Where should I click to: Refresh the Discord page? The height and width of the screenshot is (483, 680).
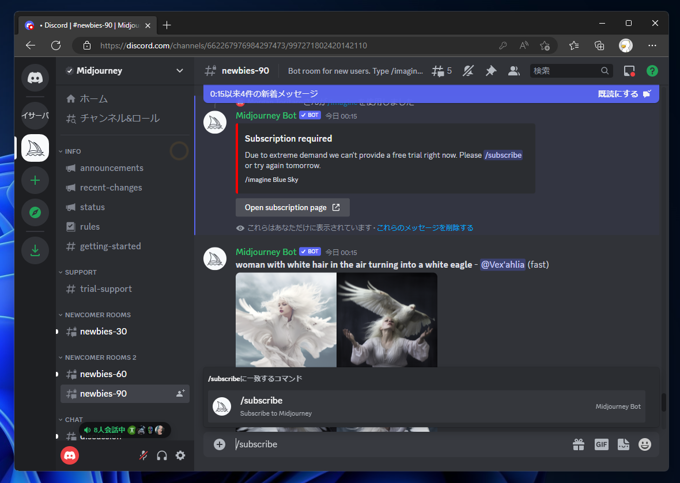click(56, 46)
